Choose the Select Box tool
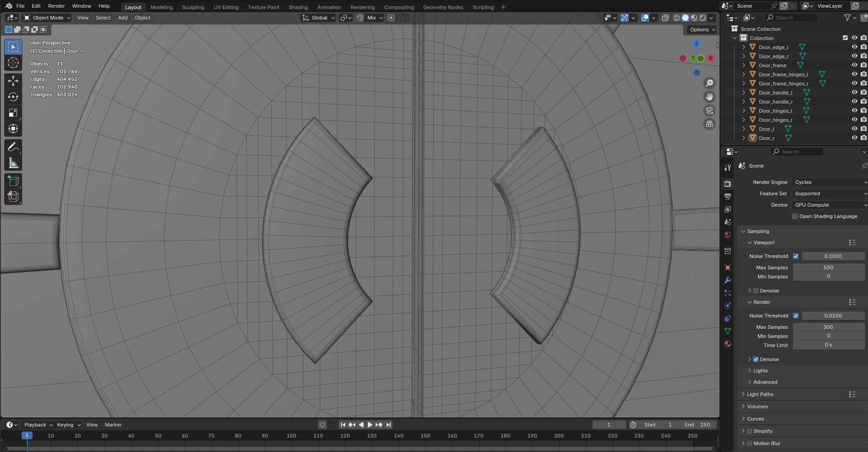Image resolution: width=868 pixels, height=452 pixels. pos(13,47)
